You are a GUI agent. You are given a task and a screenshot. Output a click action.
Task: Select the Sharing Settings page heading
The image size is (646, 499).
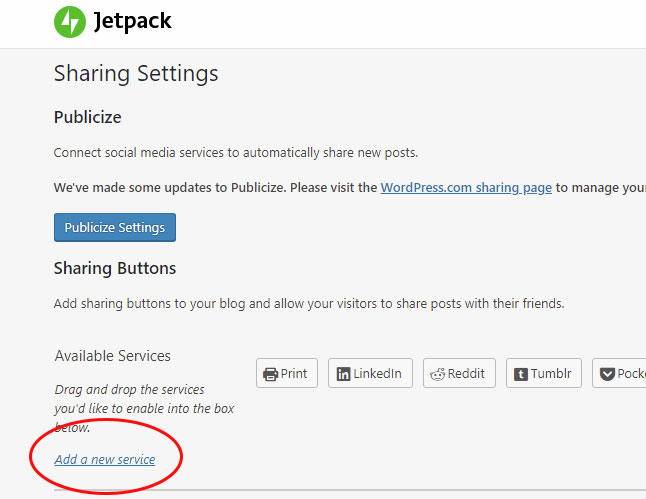tap(136, 74)
